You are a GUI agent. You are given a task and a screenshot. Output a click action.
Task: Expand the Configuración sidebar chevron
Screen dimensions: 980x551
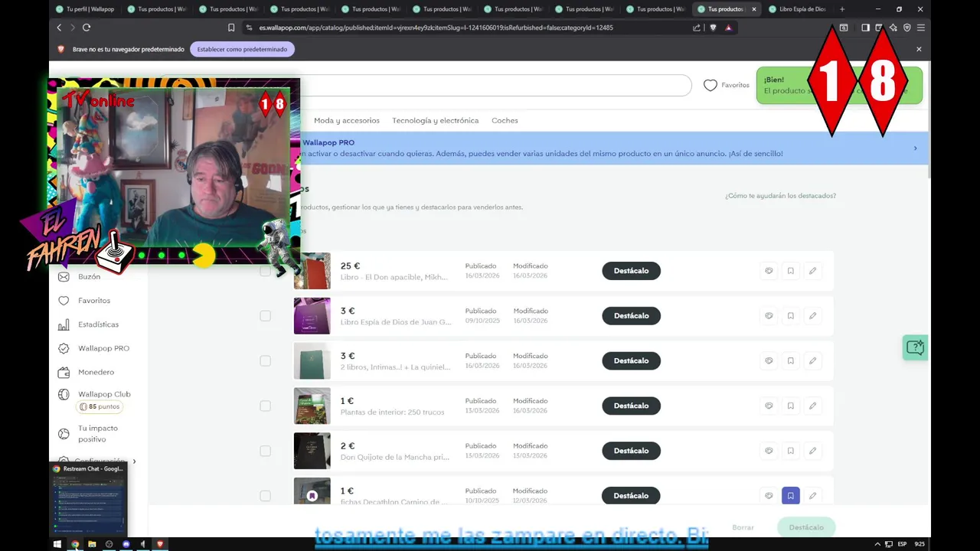coord(134,461)
